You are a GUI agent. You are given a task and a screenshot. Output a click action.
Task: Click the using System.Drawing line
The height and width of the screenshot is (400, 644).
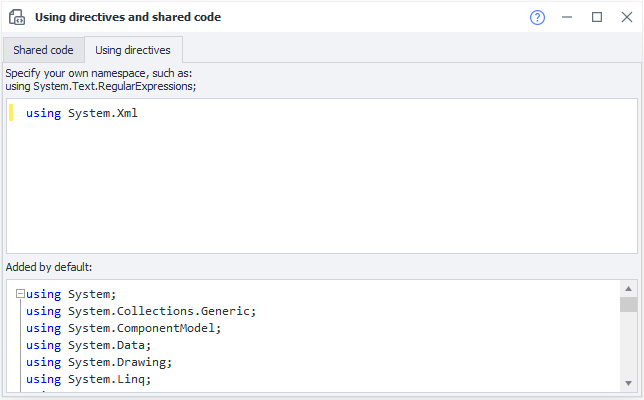click(99, 362)
